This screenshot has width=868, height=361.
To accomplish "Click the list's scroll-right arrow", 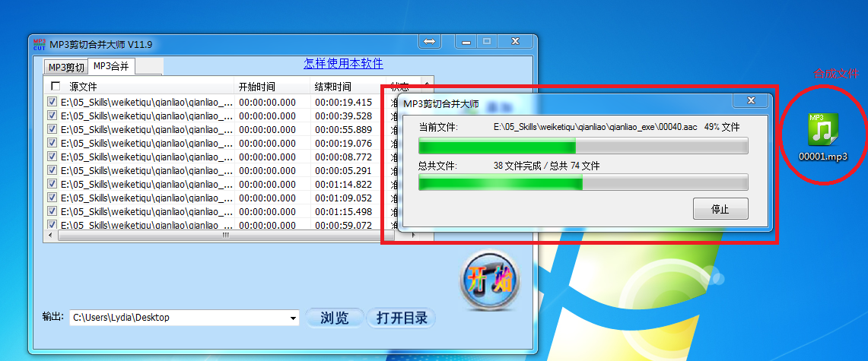I will (x=413, y=236).
